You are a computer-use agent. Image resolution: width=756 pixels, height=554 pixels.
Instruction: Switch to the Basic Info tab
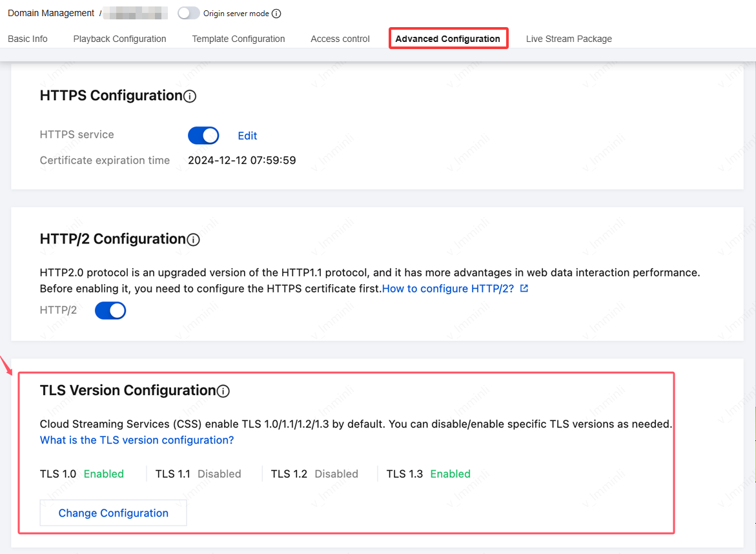tap(28, 39)
